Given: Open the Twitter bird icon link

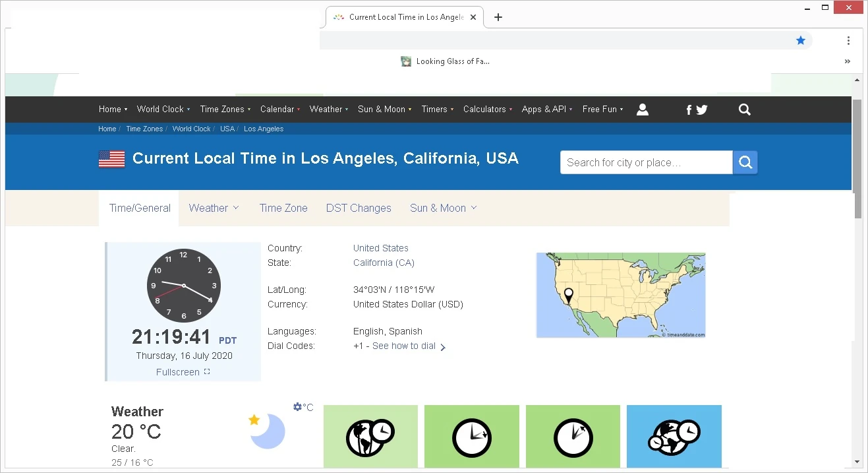Looking at the screenshot, I should coord(701,110).
